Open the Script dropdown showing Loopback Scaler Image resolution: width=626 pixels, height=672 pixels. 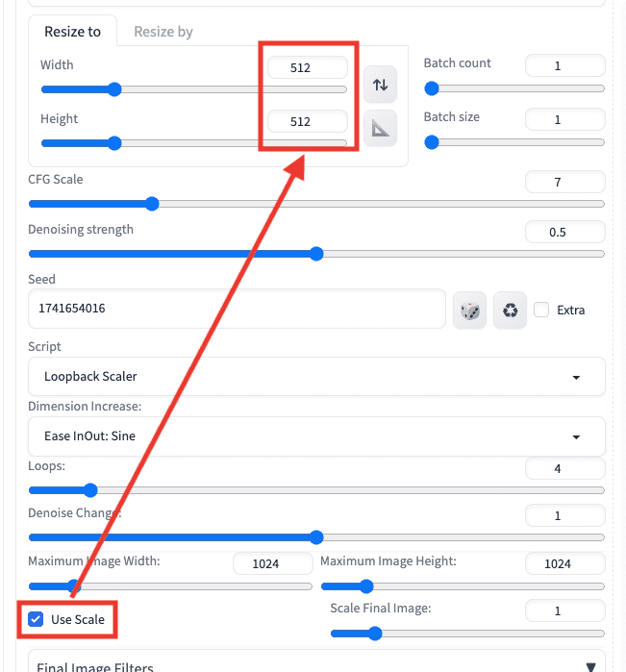tap(316, 377)
